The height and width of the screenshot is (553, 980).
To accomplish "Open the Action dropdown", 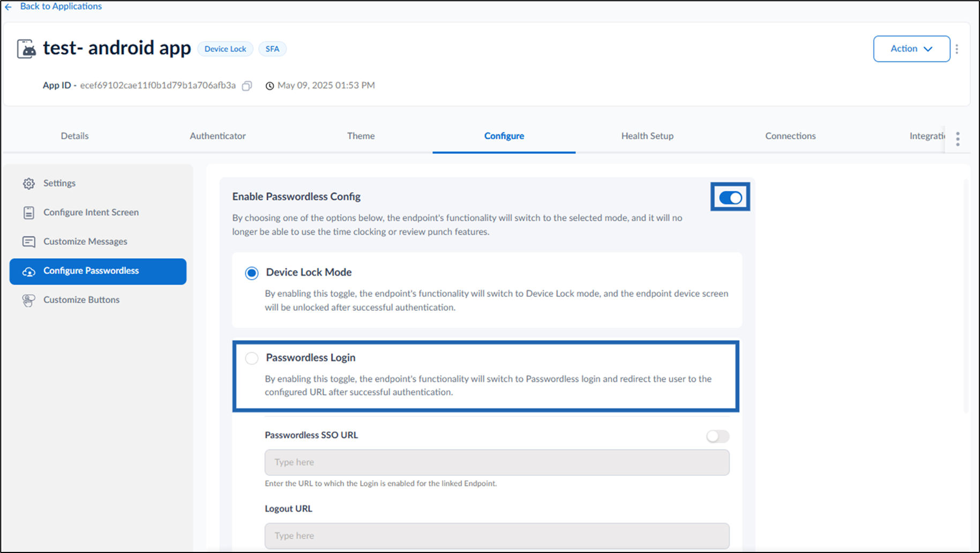I will 911,49.
